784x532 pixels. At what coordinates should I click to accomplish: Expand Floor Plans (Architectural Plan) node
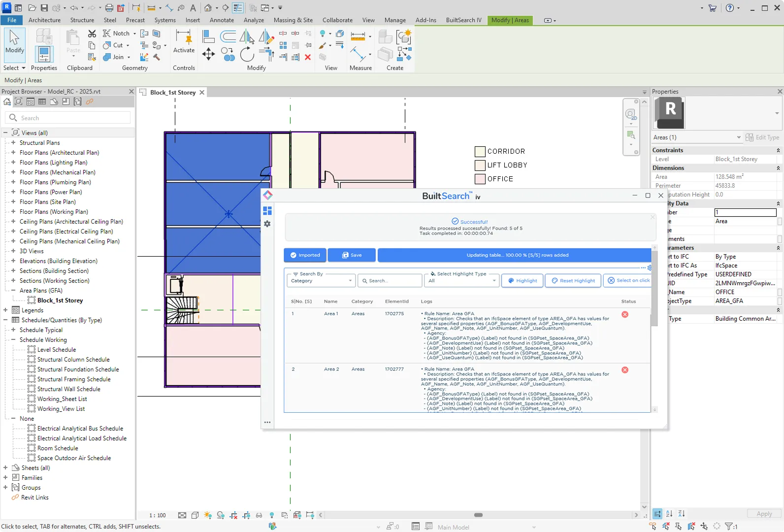tap(13, 153)
